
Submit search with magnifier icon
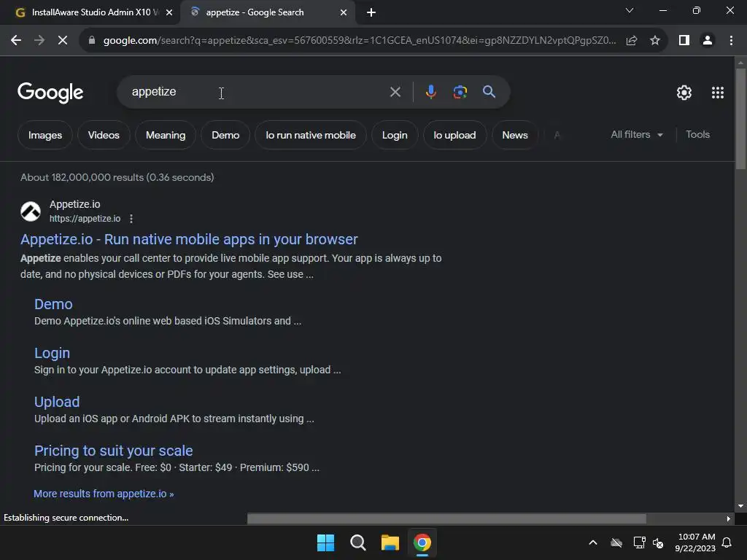click(489, 92)
